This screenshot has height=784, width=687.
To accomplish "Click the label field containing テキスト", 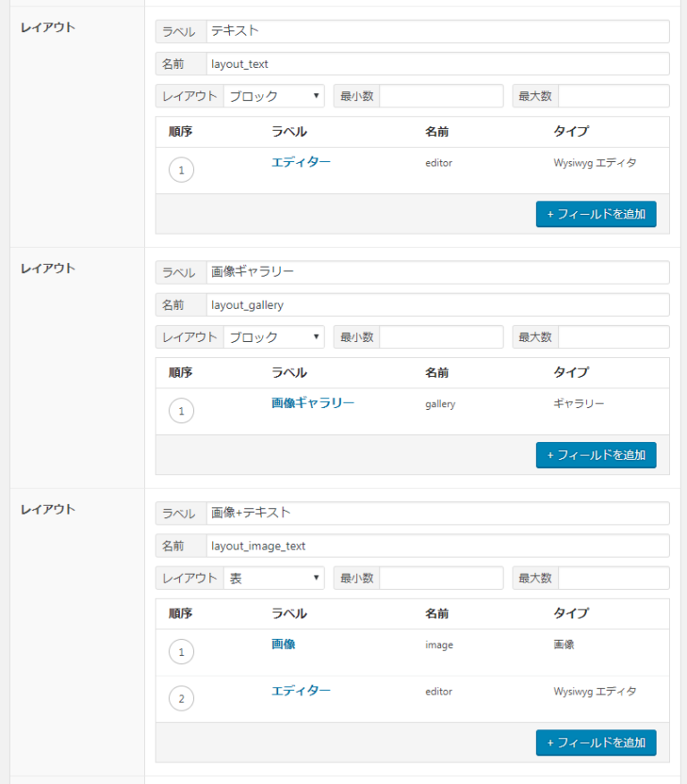I will point(437,31).
